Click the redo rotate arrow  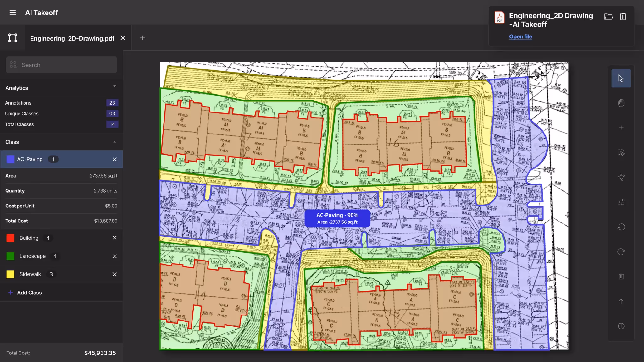click(621, 252)
